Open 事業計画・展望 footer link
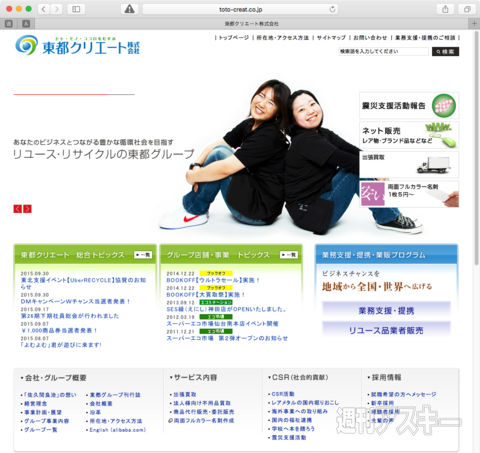This screenshot has height=453, width=480. (43, 412)
